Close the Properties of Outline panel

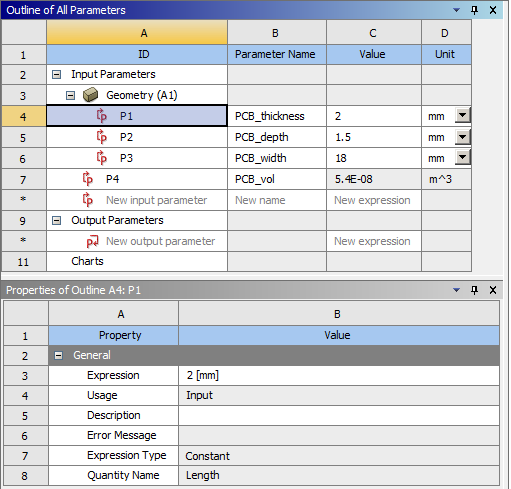click(x=493, y=290)
